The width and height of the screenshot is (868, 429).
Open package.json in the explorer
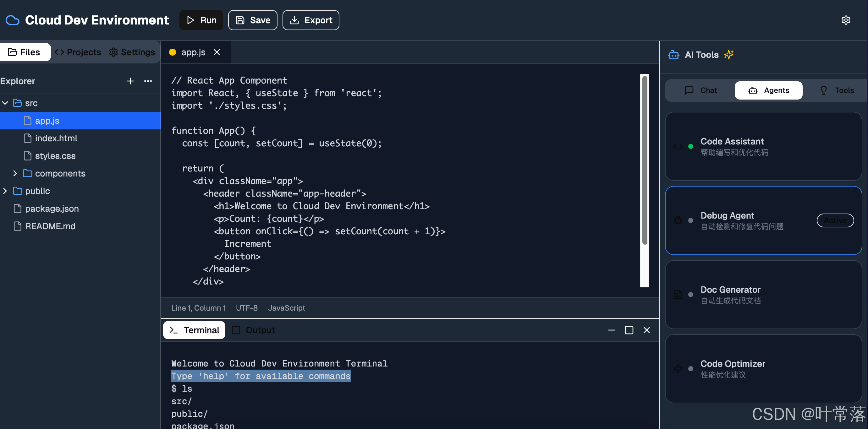click(80, 209)
